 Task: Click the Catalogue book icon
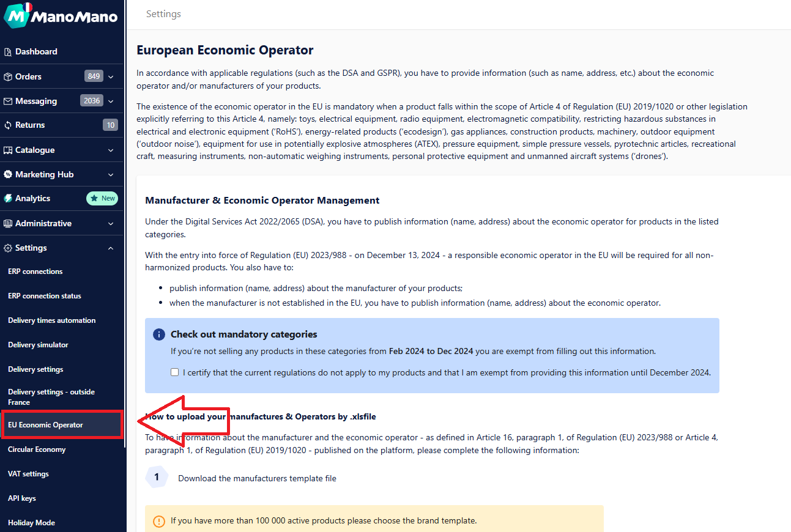[x=8, y=150]
